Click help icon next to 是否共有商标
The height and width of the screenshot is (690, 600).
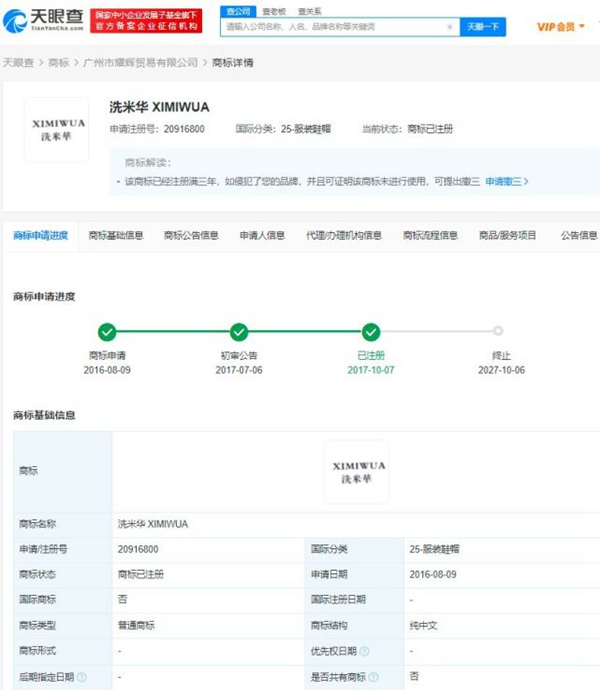pyautogui.click(x=372, y=677)
